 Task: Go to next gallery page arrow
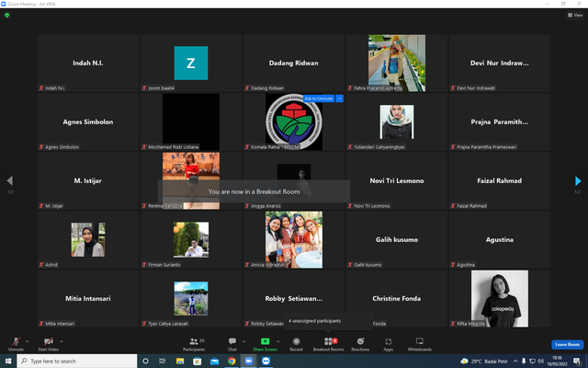[x=578, y=181]
